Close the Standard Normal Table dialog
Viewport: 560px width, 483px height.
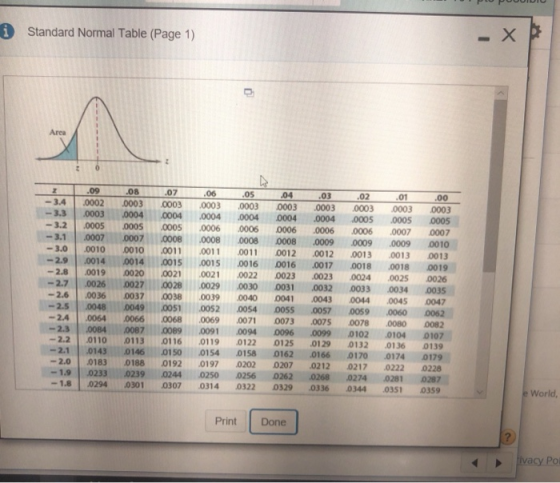[509, 35]
